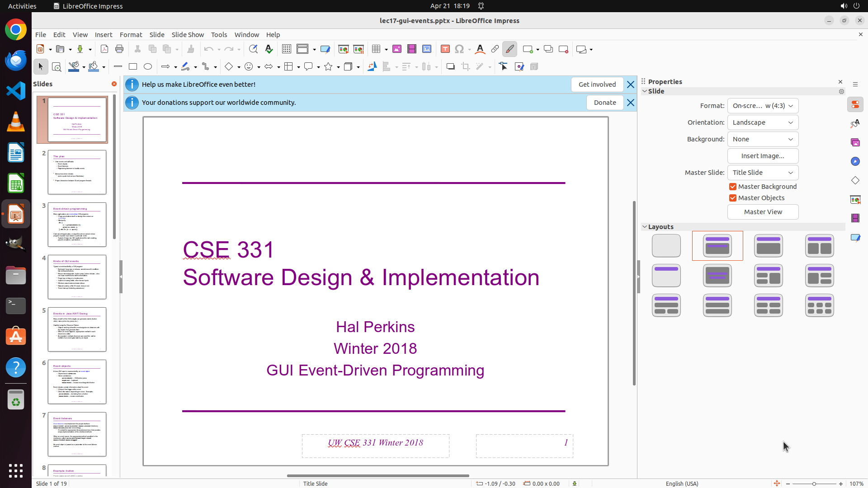
Task: Select the Rectangle drawing tool
Action: pos(133,67)
